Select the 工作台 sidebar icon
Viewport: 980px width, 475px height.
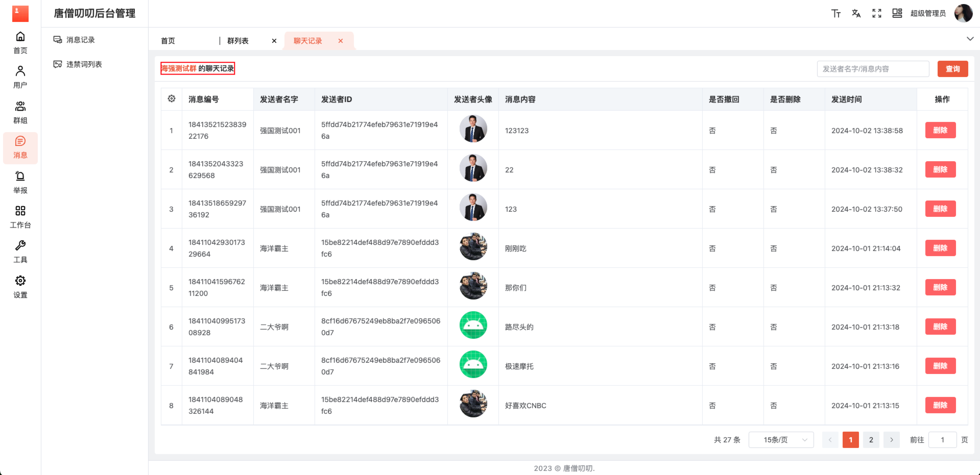[x=20, y=216]
